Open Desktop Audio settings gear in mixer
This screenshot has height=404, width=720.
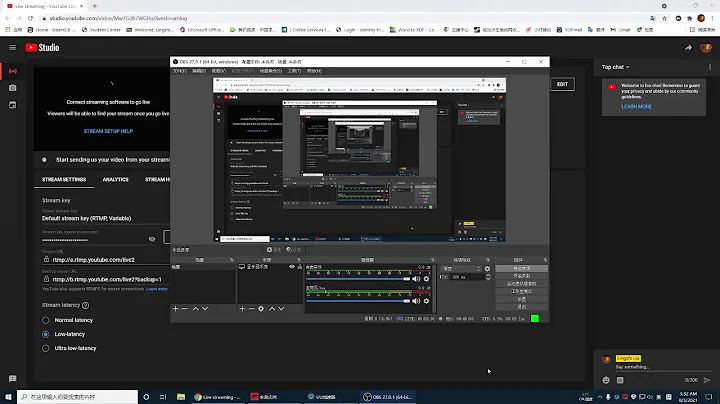pyautogui.click(x=426, y=279)
